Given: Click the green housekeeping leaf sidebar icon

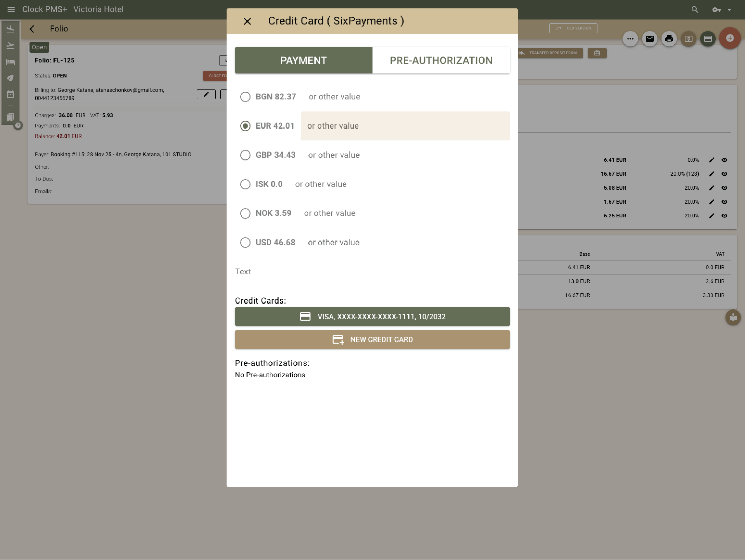Looking at the screenshot, I should tap(10, 78).
